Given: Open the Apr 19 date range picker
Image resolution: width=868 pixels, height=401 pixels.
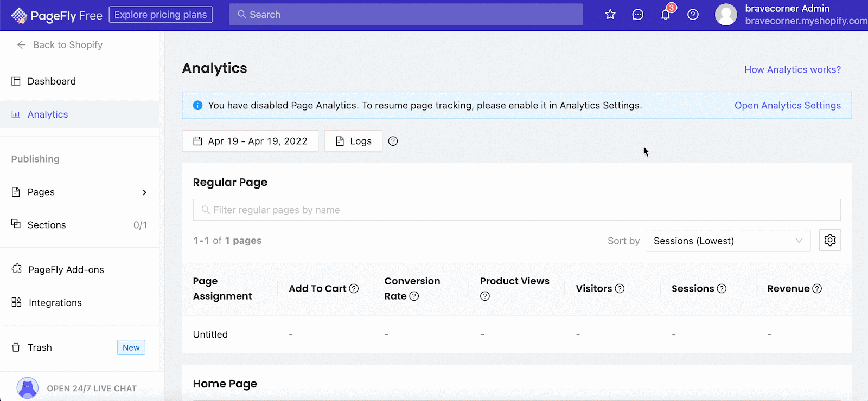Looking at the screenshot, I should pos(250,141).
